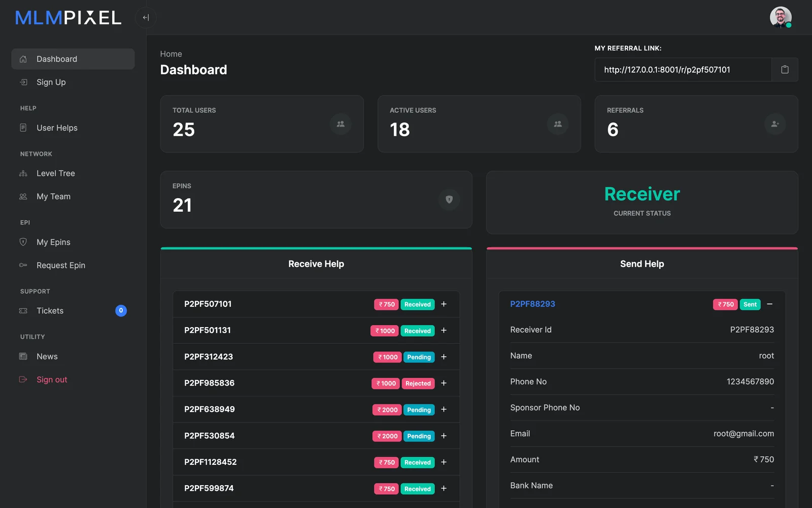
Task: Click the Active Users people icon
Action: click(558, 124)
